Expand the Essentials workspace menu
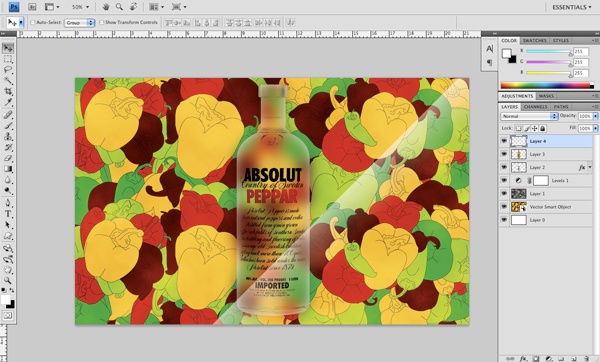 [571, 7]
